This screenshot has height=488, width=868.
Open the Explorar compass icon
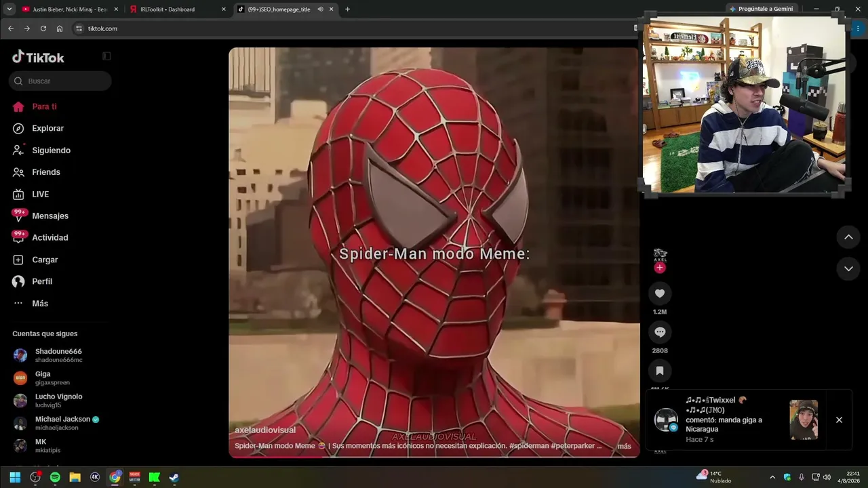coord(18,128)
